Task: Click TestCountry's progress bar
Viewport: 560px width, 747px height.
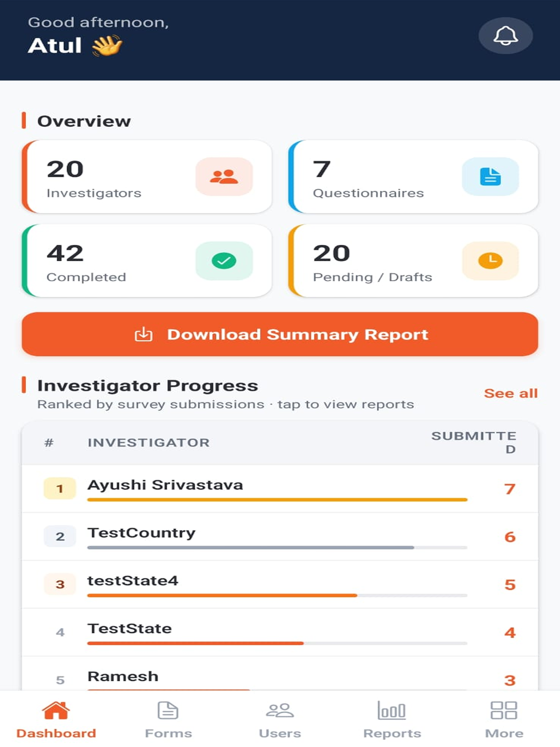Action: [277, 548]
